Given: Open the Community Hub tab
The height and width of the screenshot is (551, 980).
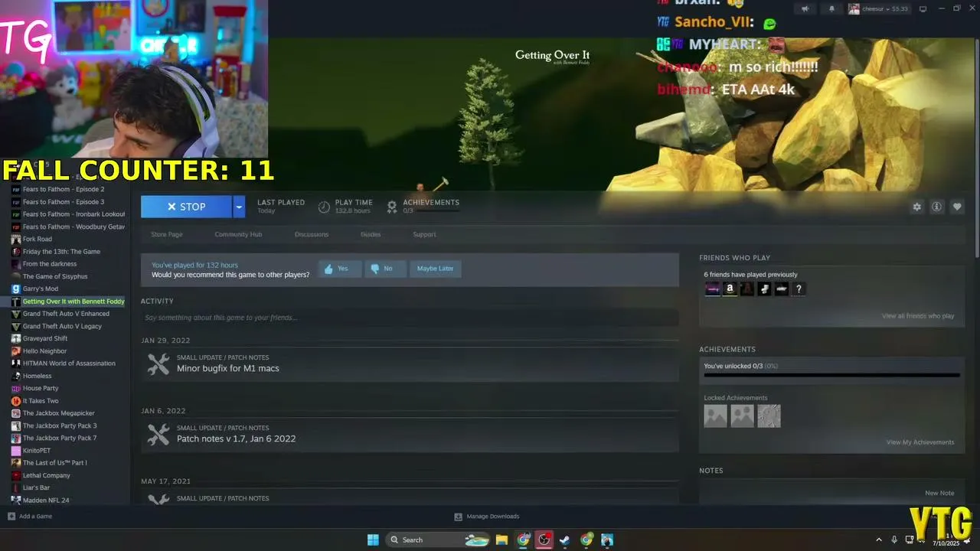Looking at the screenshot, I should pyautogui.click(x=238, y=234).
